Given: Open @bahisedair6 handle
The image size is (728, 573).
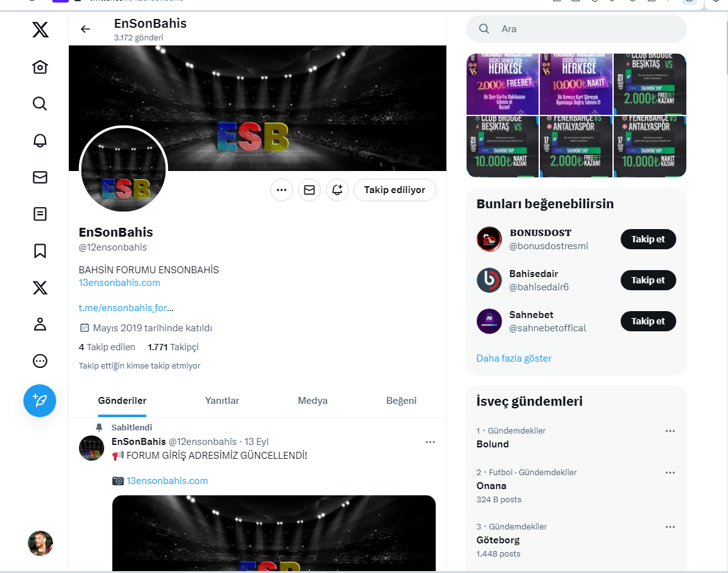Looking at the screenshot, I should (539, 287).
